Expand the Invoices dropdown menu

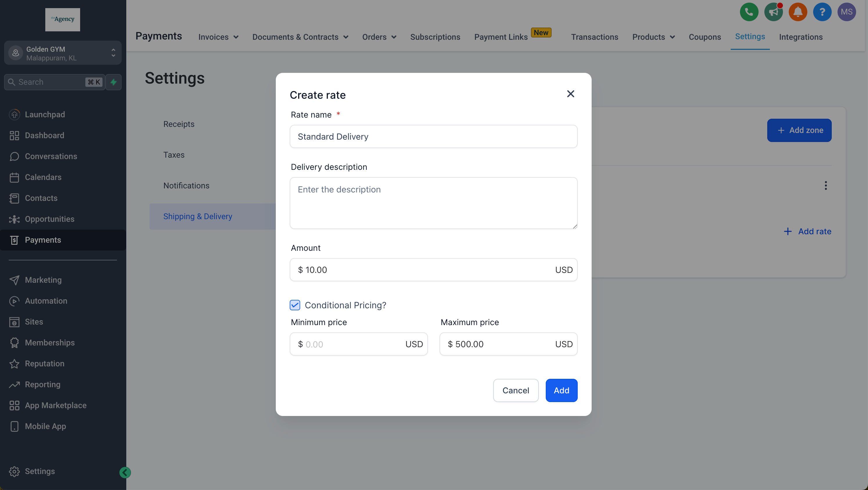click(x=218, y=37)
